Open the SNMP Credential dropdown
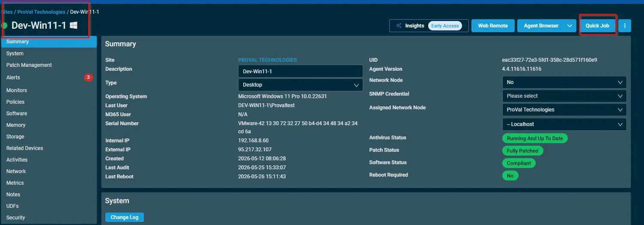The height and width of the screenshot is (225, 644). click(564, 96)
